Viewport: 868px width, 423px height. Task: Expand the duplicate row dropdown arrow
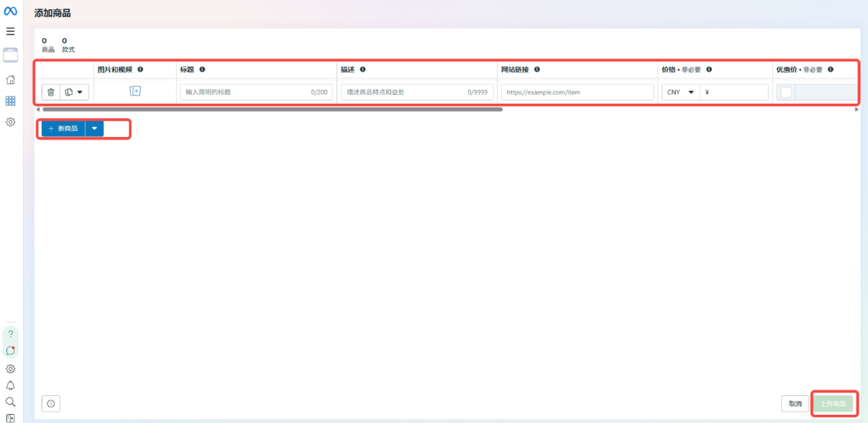(x=79, y=92)
